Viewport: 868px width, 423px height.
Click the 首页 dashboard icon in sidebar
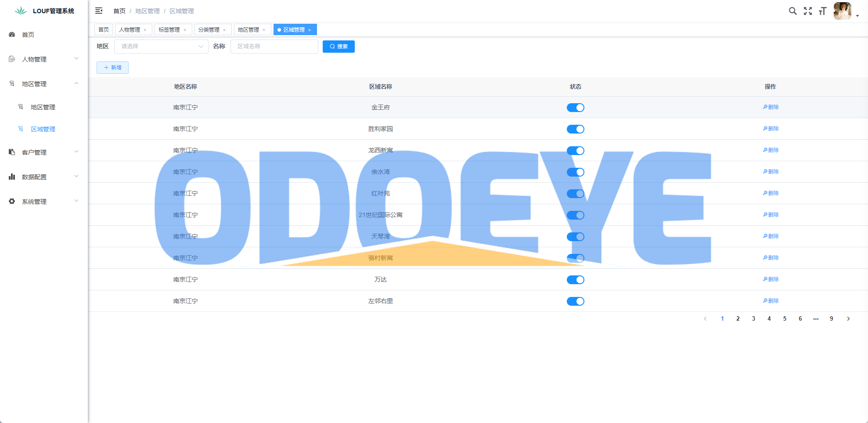click(x=12, y=34)
